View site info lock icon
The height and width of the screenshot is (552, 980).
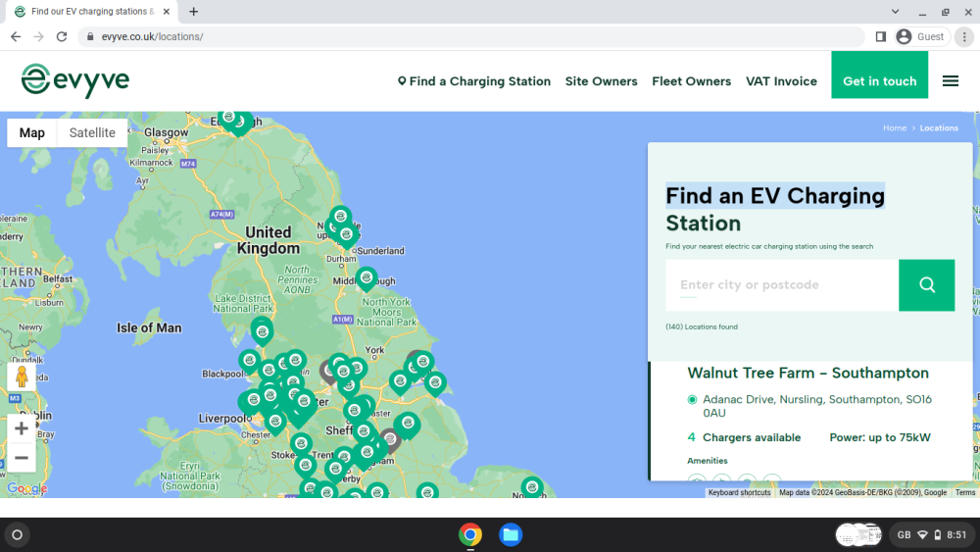[x=90, y=37]
